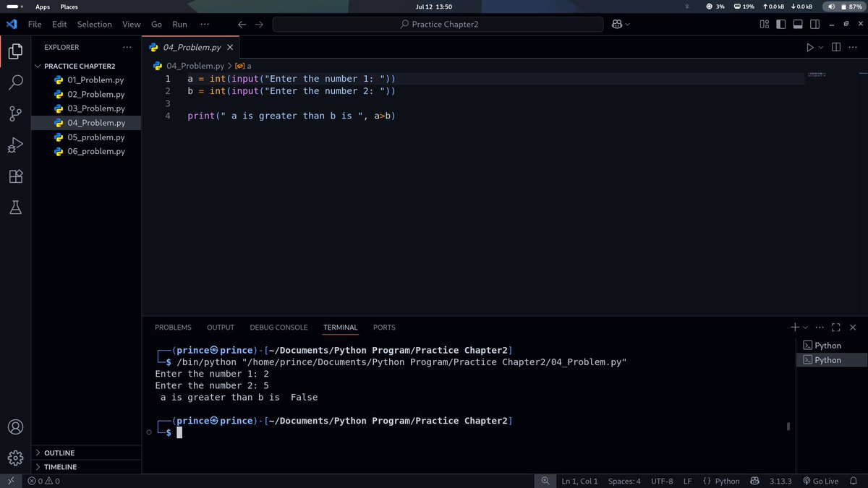Image resolution: width=868 pixels, height=488 pixels.
Task: Open the Source Control view
Action: pyautogui.click(x=15, y=114)
